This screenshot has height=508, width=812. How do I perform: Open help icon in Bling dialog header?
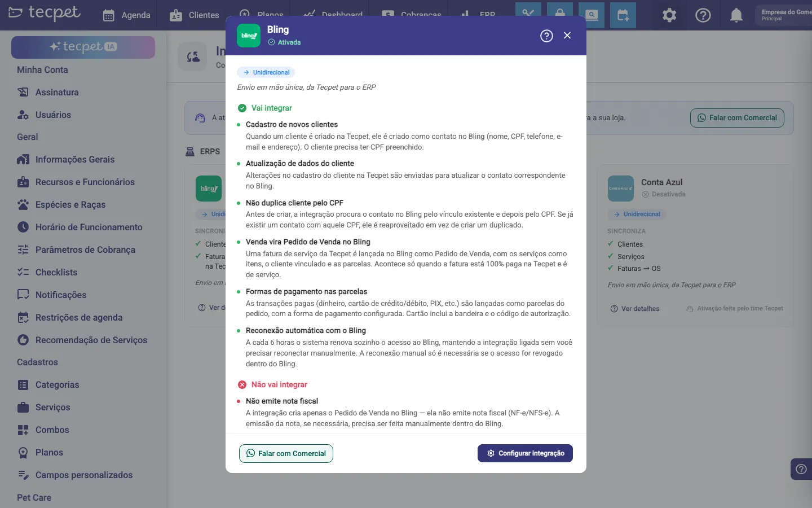(546, 36)
